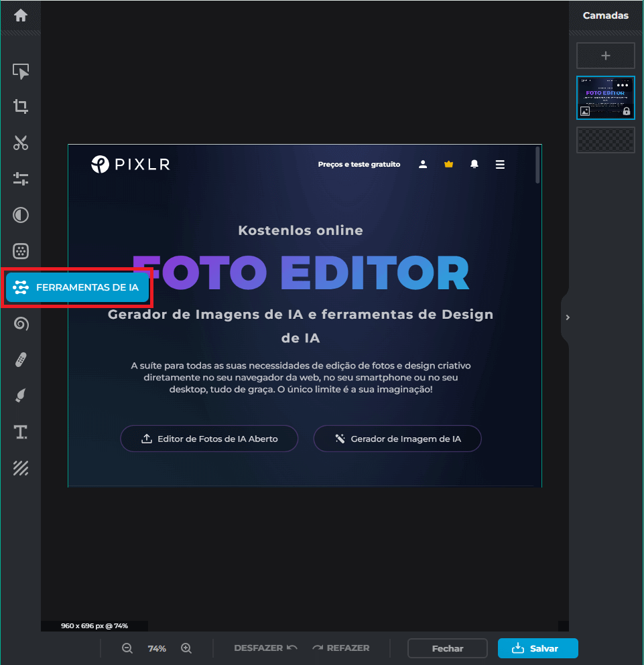Add a new layer with plus button
The width and height of the screenshot is (644, 665).
[x=605, y=56]
